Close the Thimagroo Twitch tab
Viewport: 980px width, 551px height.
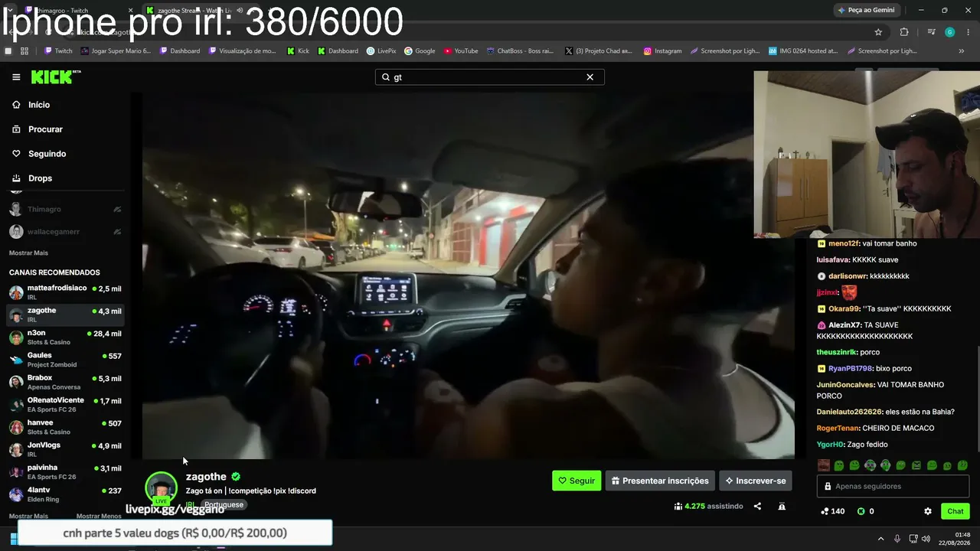(x=131, y=11)
